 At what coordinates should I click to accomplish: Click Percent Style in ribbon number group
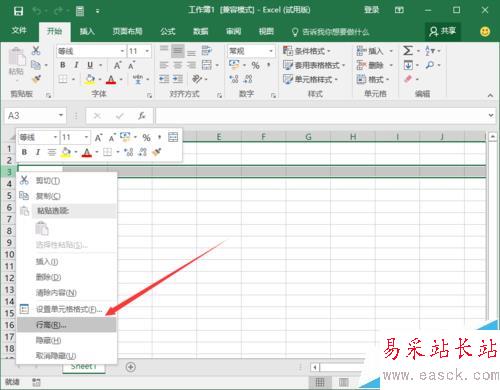[x=255, y=65]
